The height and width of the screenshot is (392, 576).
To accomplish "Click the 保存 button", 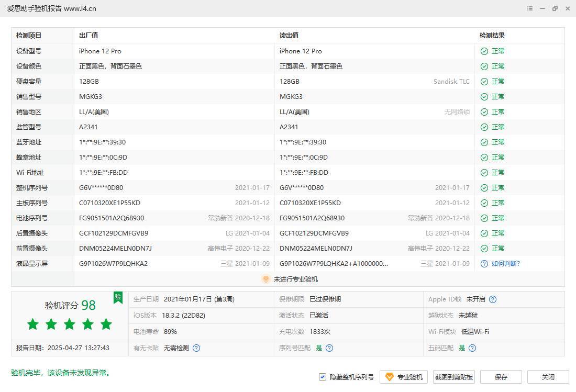I will (501, 377).
